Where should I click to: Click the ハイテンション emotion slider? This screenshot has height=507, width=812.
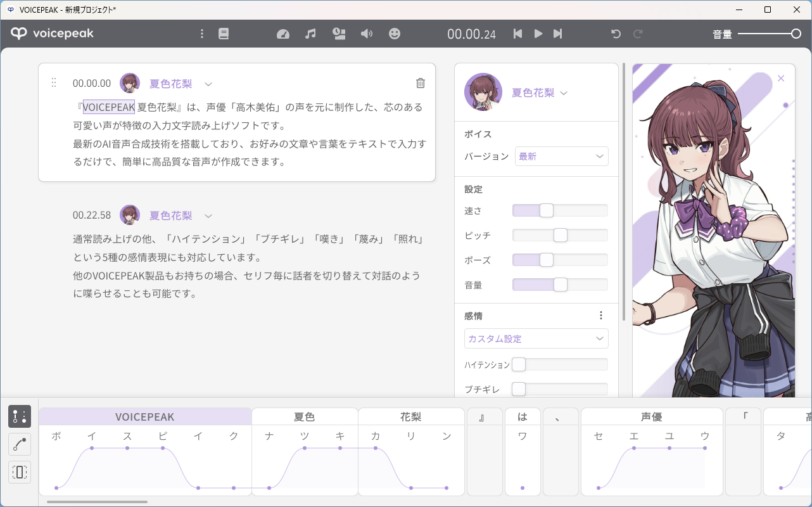[560, 364]
